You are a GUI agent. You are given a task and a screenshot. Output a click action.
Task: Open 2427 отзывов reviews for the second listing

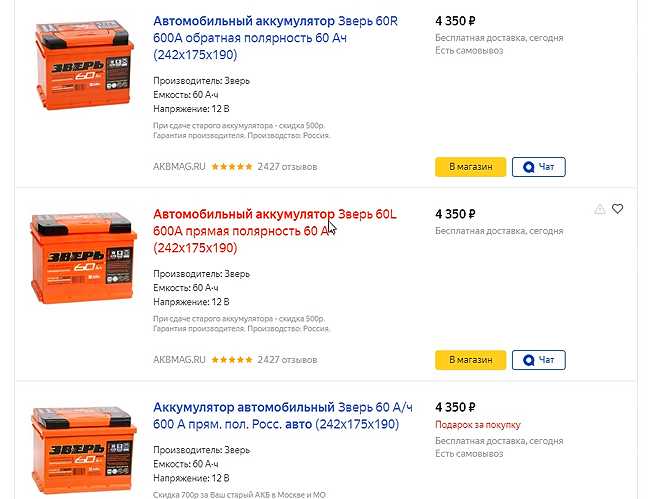287,360
